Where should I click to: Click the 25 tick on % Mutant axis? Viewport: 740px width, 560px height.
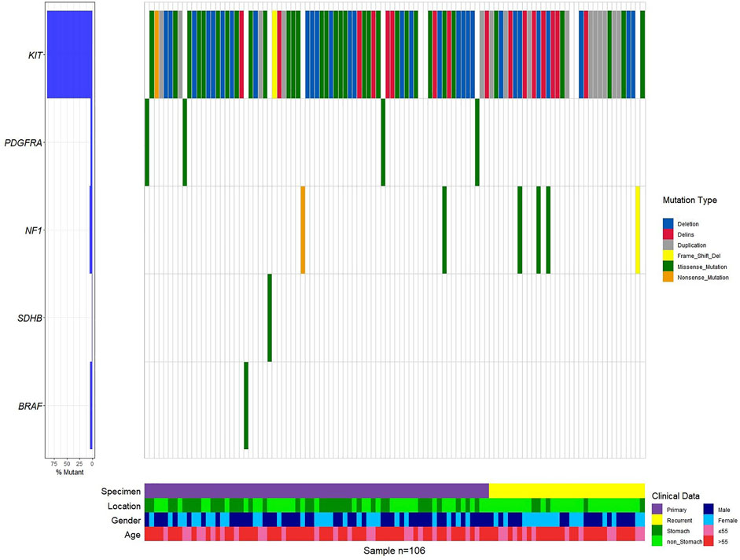[x=79, y=464]
